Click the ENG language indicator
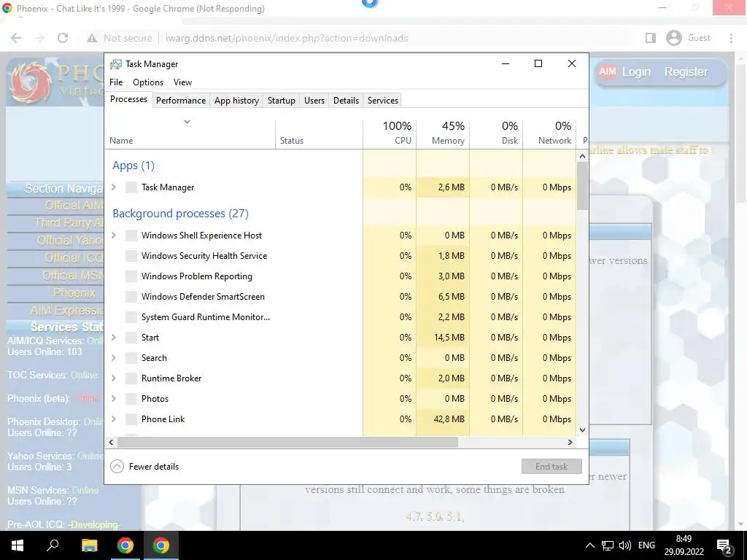The image size is (747, 560). (x=646, y=545)
